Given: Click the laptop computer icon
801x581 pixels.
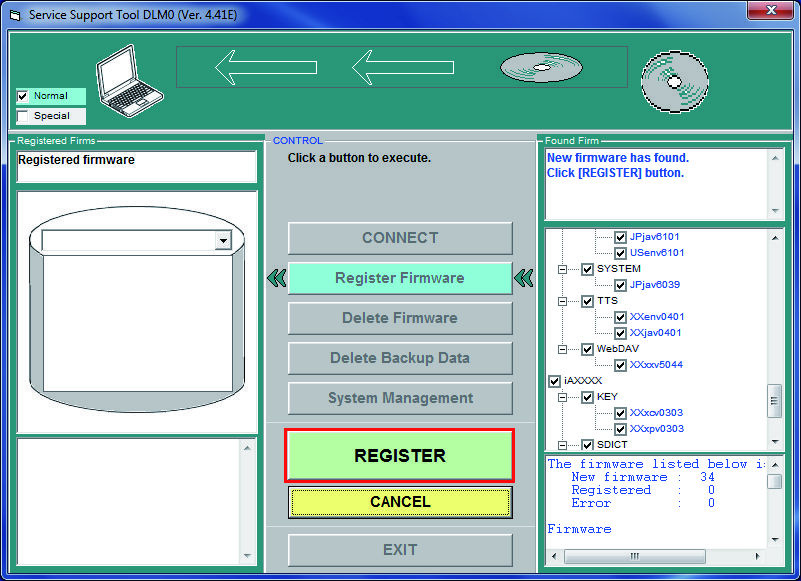Looking at the screenshot, I should 130,81.
